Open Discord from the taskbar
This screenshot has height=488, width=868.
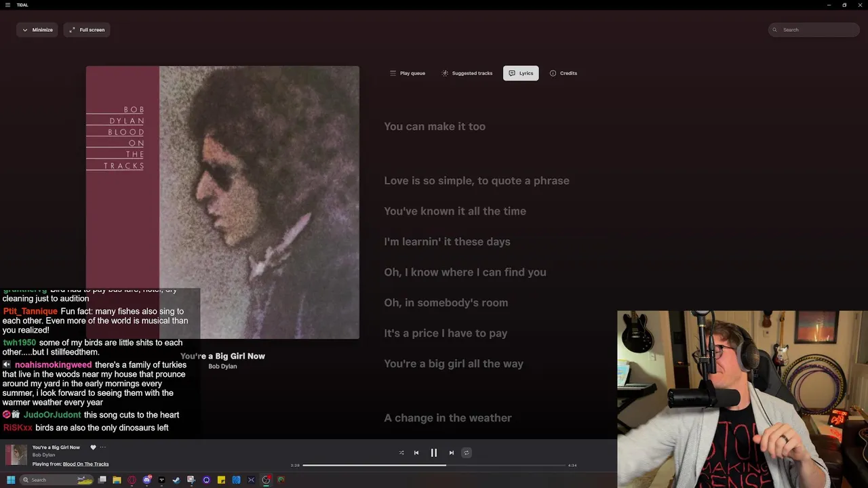point(146,480)
